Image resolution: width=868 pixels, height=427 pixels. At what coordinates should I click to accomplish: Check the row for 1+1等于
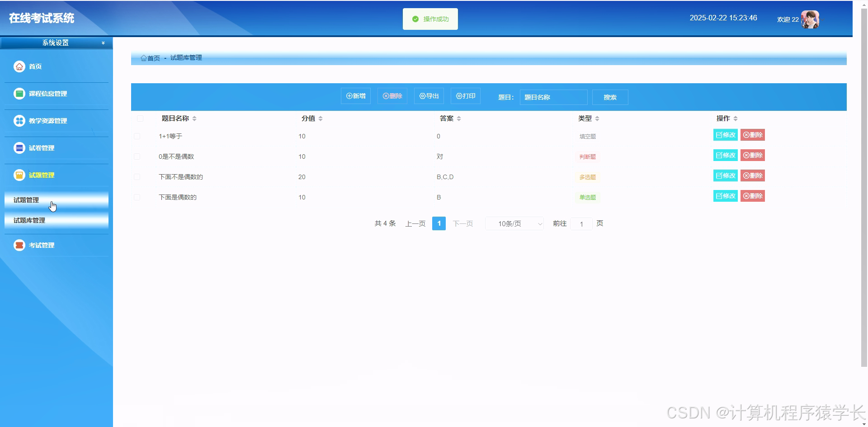tap(137, 136)
